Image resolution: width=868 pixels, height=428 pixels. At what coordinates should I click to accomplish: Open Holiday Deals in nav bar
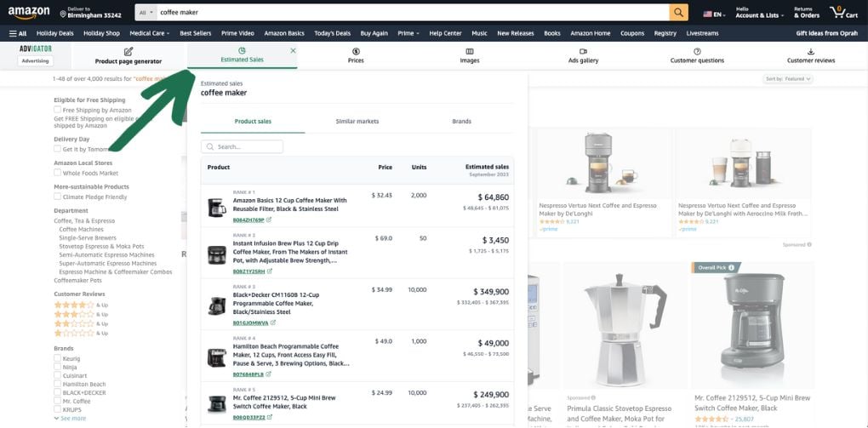(x=54, y=33)
